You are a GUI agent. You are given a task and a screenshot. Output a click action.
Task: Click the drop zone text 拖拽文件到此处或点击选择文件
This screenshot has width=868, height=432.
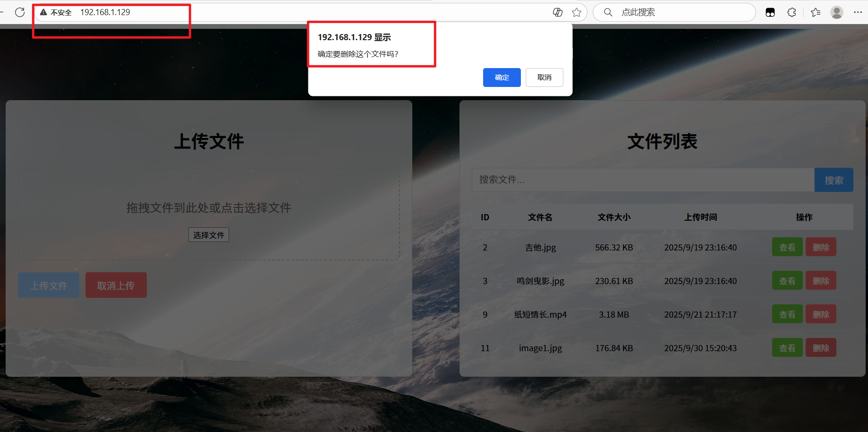[209, 208]
